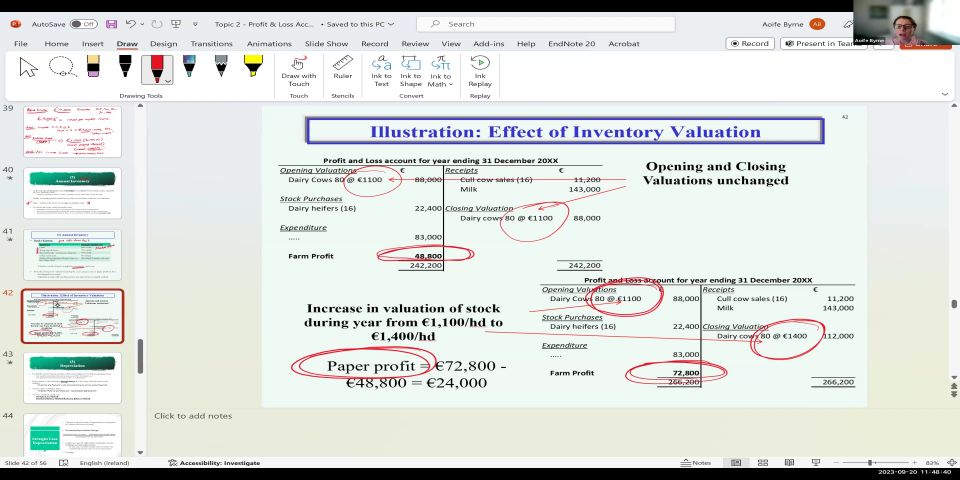Select the Lasso Select tool
The image size is (960, 480).
[62, 68]
